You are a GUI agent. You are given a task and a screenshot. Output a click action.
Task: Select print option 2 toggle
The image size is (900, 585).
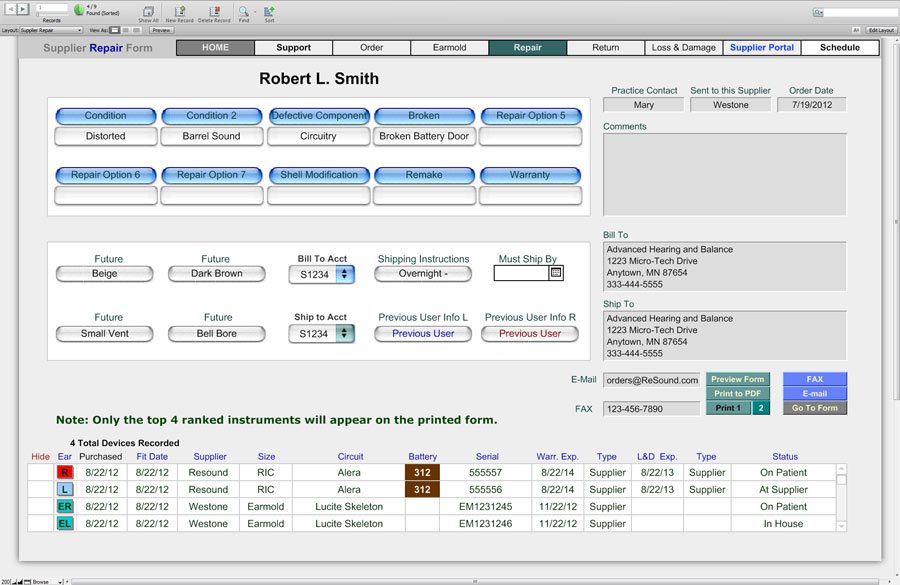click(761, 408)
